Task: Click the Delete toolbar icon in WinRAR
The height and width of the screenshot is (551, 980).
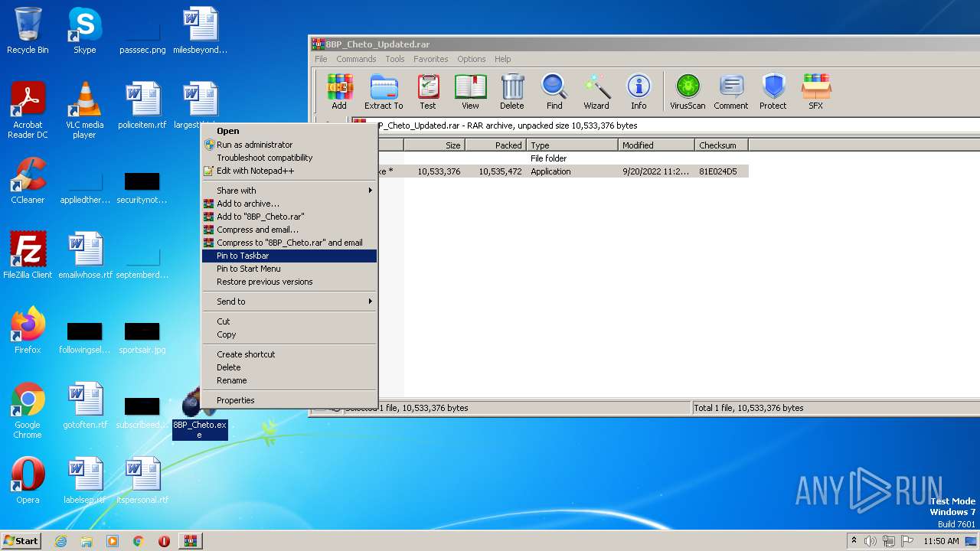Action: [x=512, y=92]
